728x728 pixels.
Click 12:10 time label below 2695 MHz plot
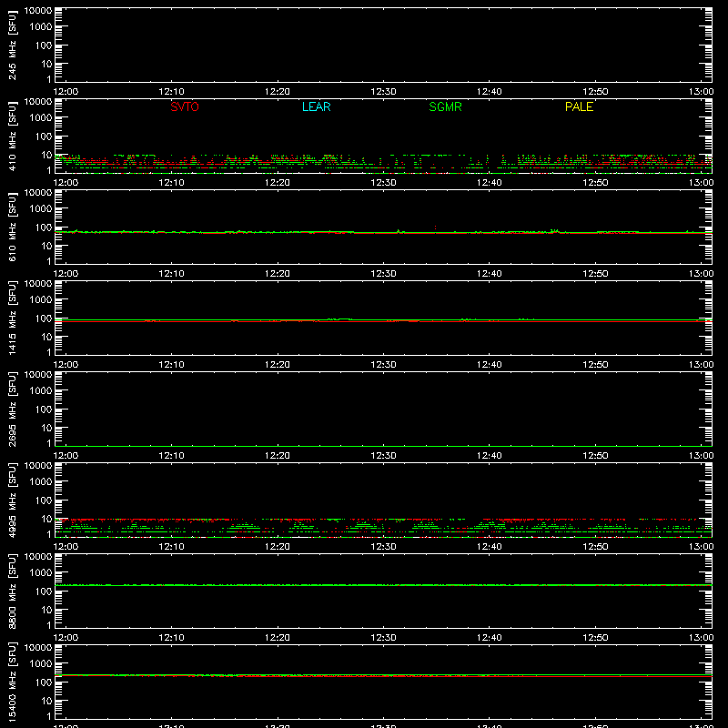(x=171, y=456)
